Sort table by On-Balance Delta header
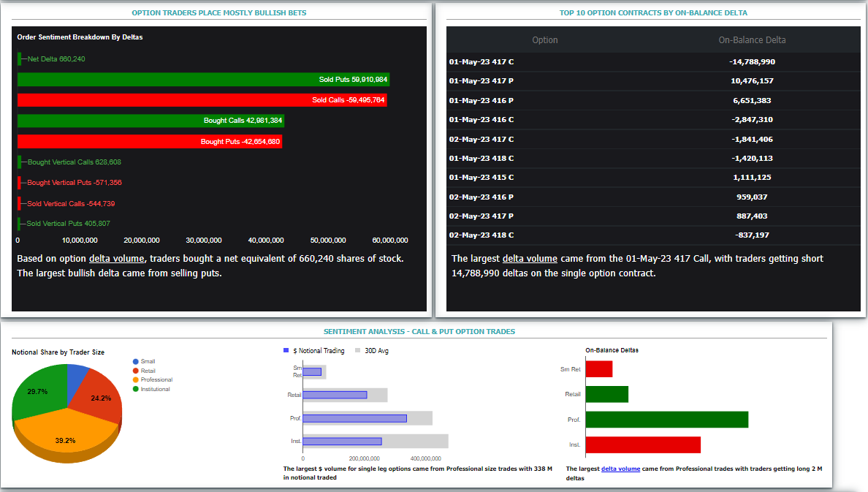868x492 pixels. [x=752, y=40]
